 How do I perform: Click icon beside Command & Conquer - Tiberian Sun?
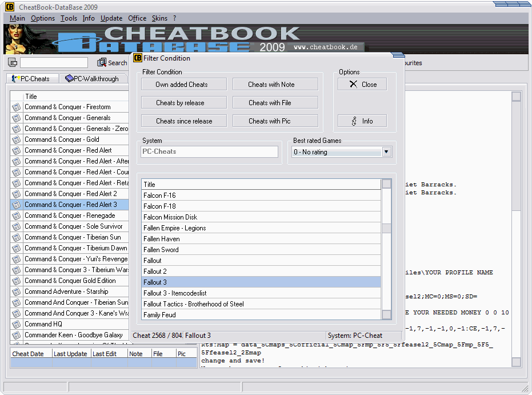(x=16, y=237)
